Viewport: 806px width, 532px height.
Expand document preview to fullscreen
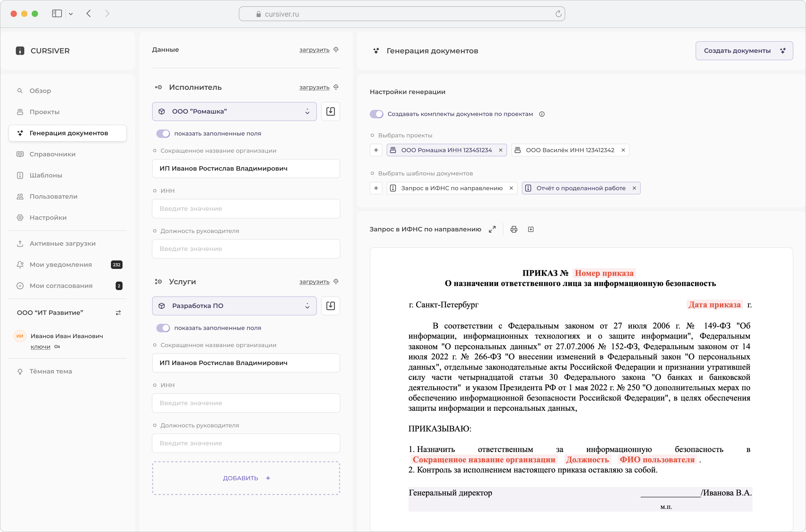coord(492,229)
